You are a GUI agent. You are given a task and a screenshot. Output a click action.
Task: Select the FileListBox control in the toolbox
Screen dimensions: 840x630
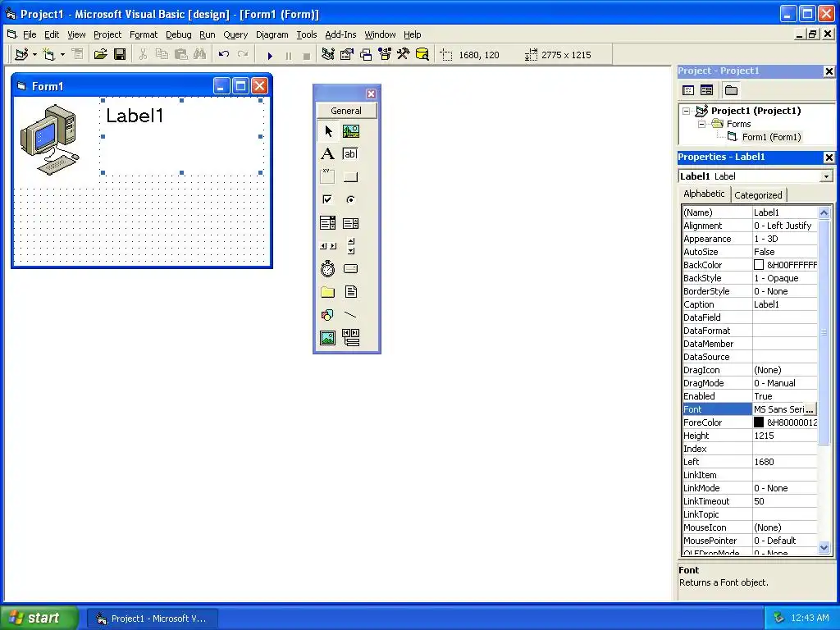pyautogui.click(x=350, y=292)
